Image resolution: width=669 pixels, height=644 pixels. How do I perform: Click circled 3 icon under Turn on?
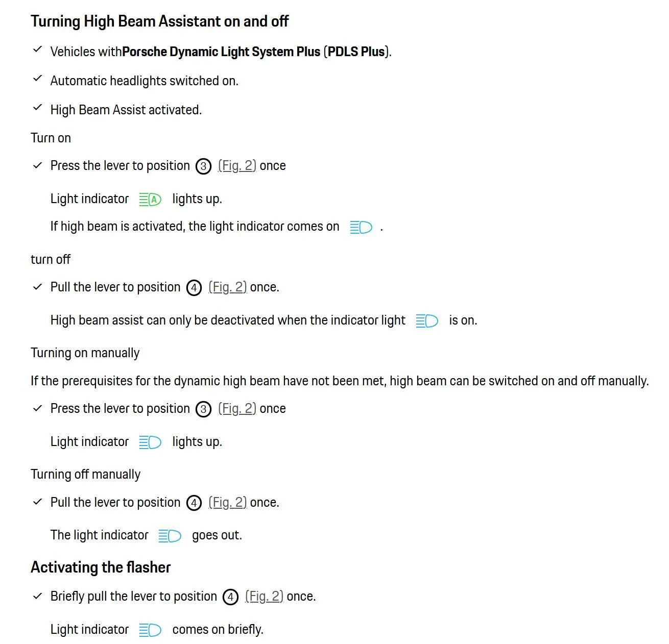[x=203, y=166]
